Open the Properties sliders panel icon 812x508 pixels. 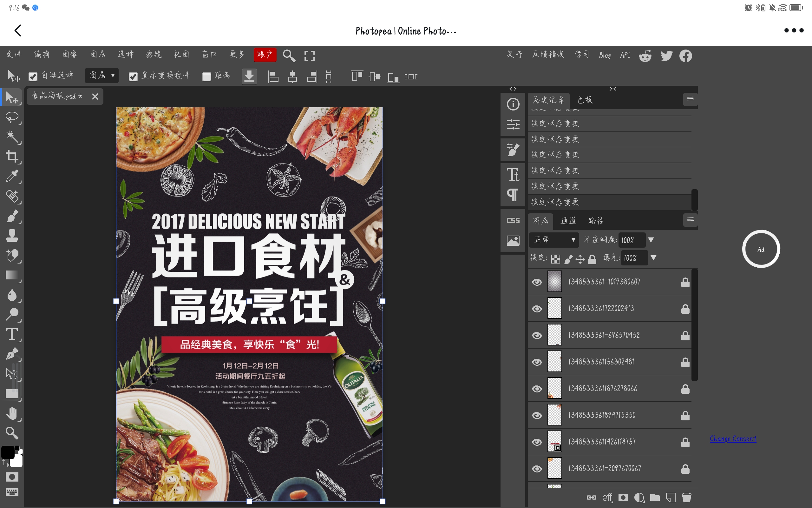(x=513, y=124)
